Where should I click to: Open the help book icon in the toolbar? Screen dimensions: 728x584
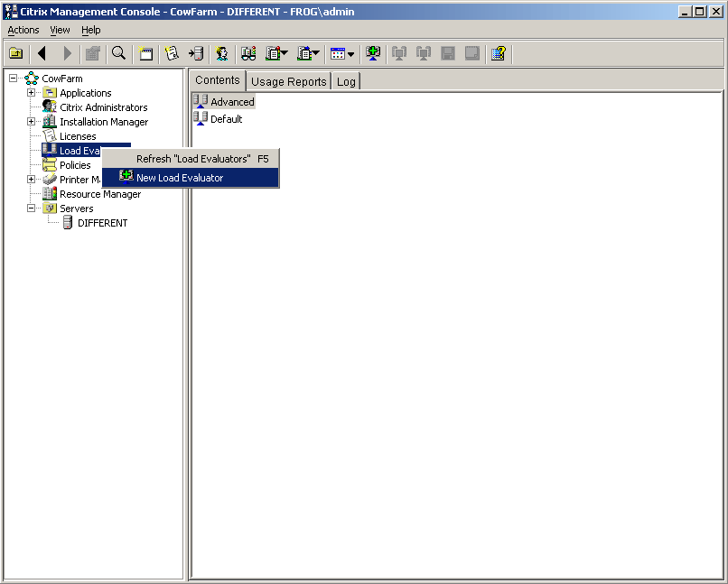click(498, 53)
